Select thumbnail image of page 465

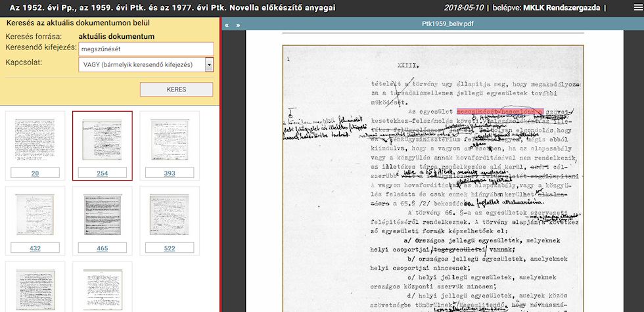[x=103, y=215]
